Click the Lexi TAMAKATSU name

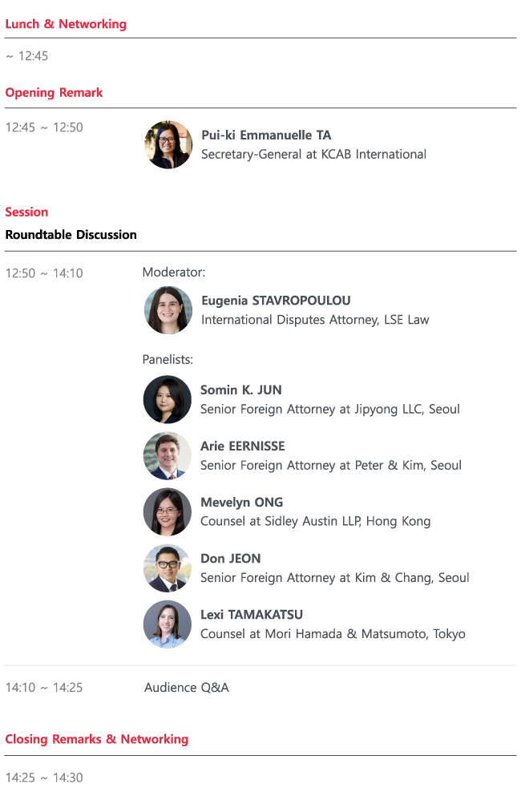[252, 615]
